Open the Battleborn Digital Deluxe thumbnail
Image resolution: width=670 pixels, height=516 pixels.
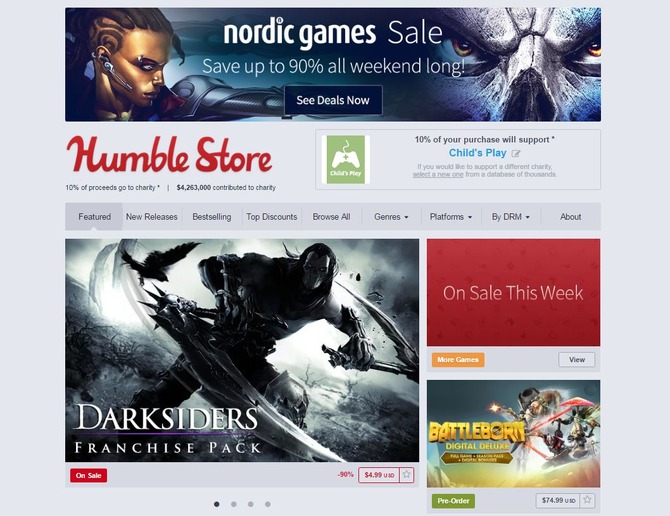(x=513, y=434)
